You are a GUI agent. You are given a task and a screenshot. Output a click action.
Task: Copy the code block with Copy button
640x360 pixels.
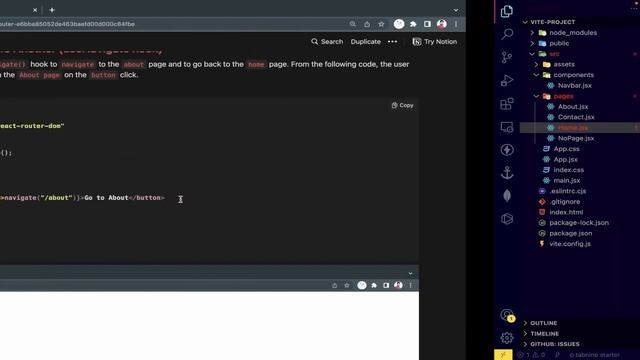tap(402, 105)
